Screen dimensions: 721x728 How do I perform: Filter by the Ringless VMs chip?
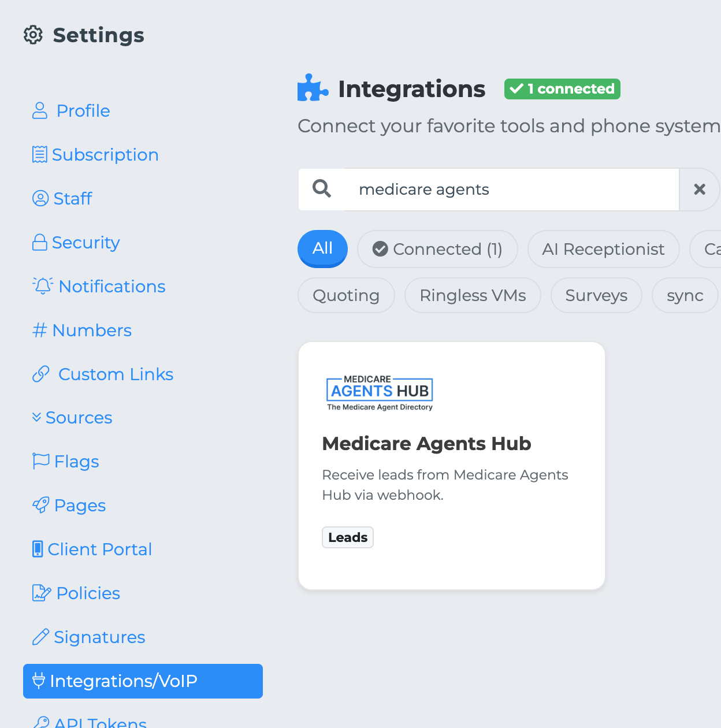(473, 295)
